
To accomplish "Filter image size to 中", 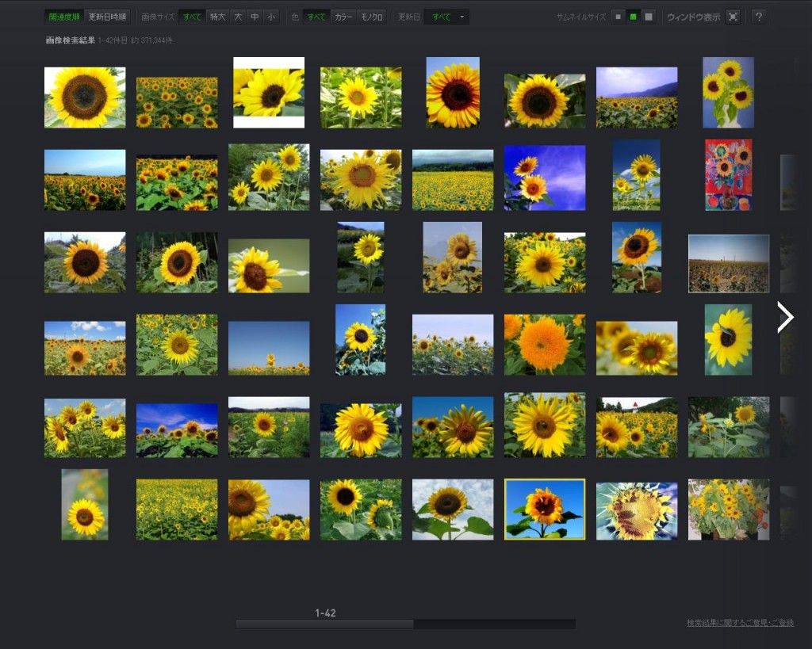I will [255, 17].
